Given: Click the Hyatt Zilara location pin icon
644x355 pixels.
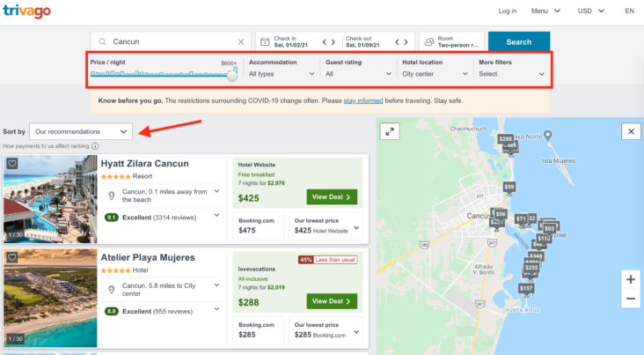Looking at the screenshot, I should [112, 196].
